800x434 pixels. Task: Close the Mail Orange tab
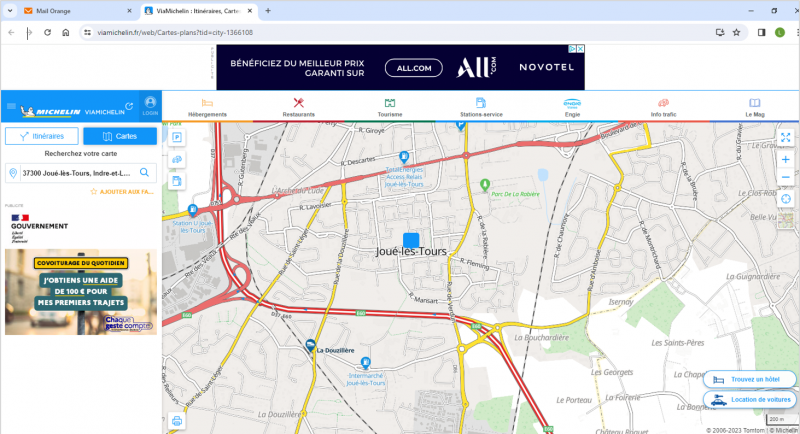[129, 11]
